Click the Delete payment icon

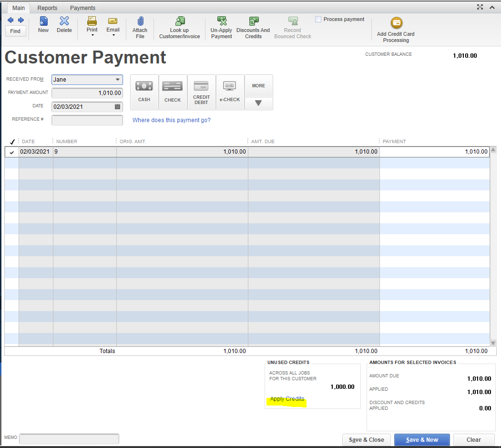pos(64,21)
